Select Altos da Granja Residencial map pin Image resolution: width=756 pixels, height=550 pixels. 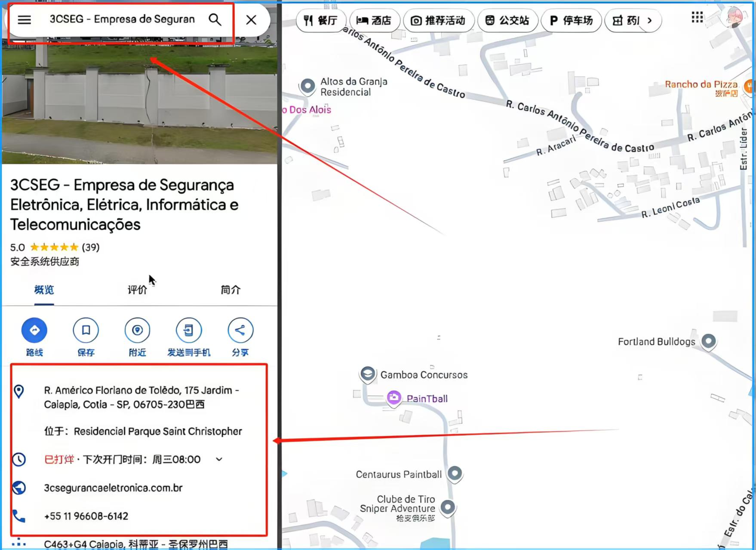[x=307, y=86]
